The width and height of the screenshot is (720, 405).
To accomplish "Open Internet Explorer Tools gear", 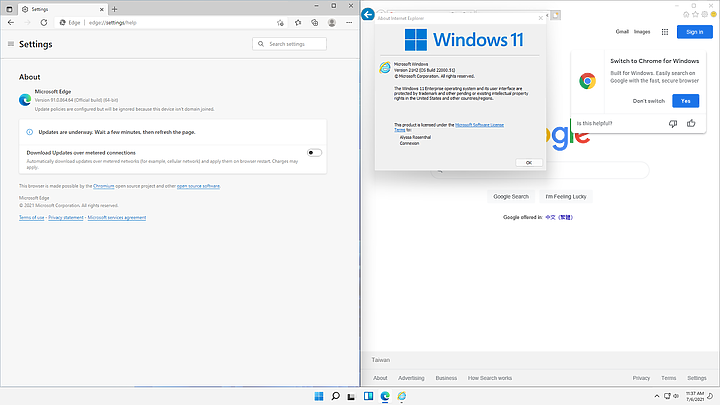I will pos(704,15).
